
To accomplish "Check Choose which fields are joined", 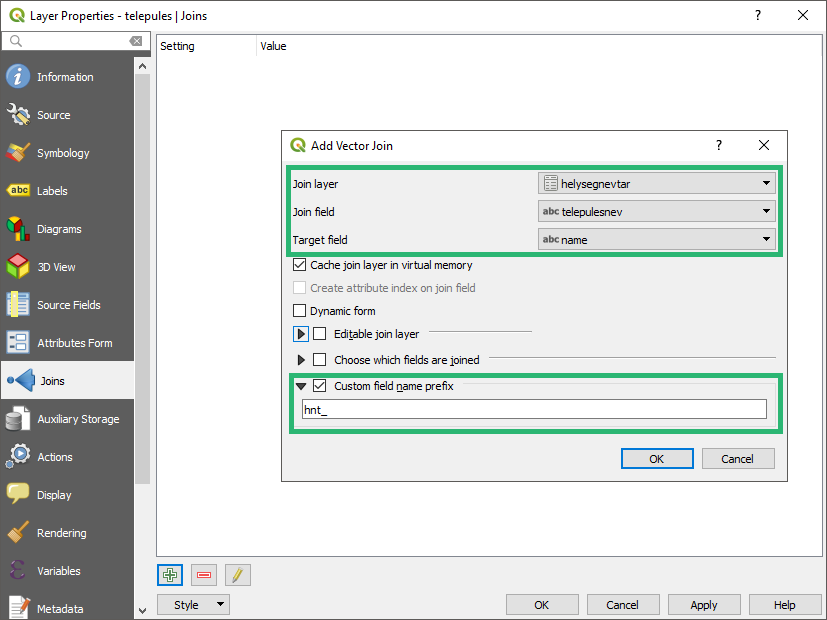I will pyautogui.click(x=320, y=360).
